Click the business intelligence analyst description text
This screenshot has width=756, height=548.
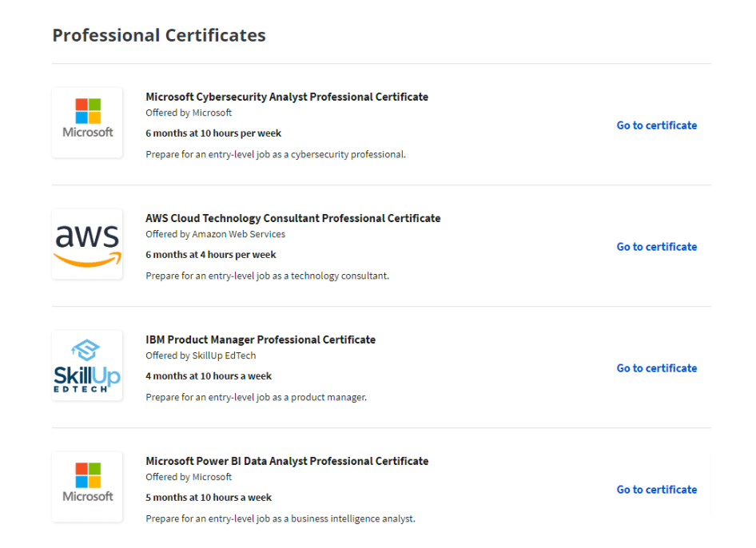point(281,519)
